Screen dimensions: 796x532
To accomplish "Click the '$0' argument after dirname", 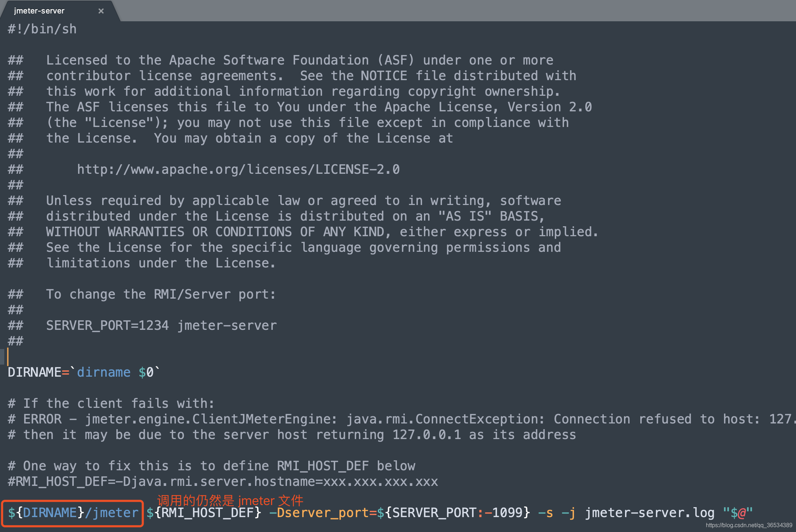I will pos(146,372).
